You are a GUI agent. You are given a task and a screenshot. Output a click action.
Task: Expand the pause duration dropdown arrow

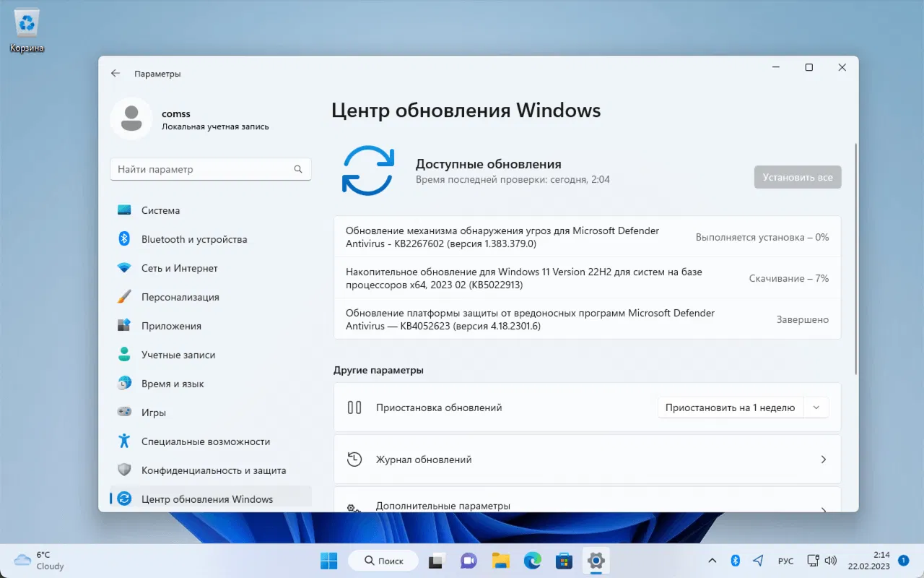pos(816,407)
